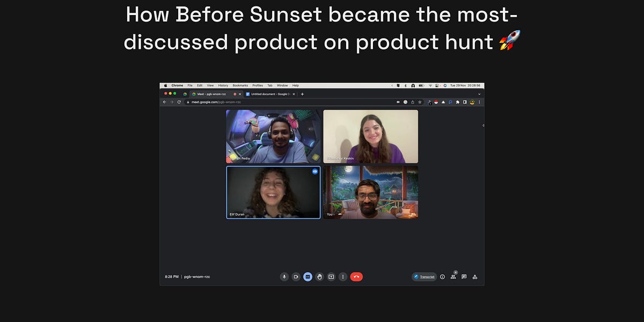Open the more options three-dot menu
Screen dimensions: 644x322
tap(343, 276)
